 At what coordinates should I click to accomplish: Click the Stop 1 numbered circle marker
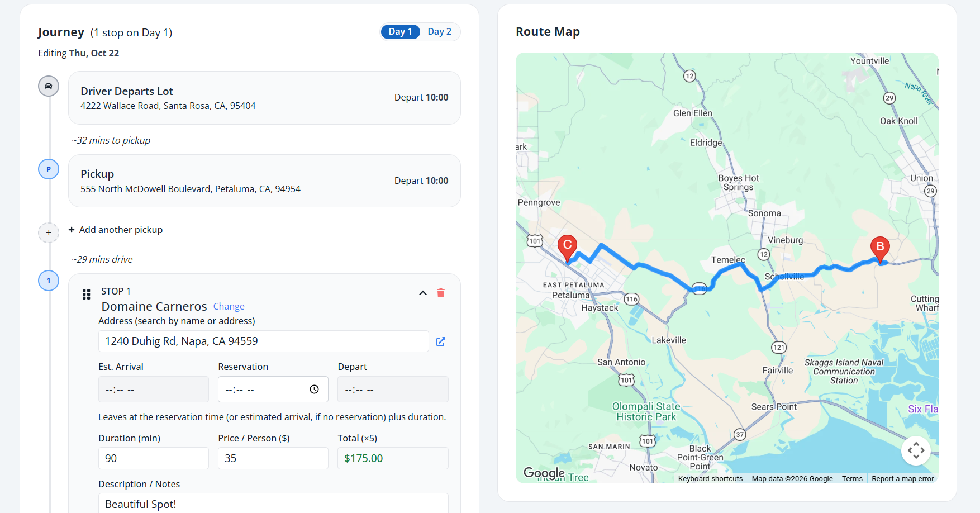click(x=49, y=281)
